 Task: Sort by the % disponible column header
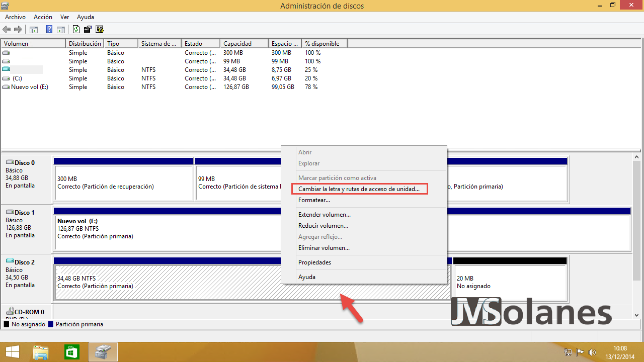pos(325,44)
